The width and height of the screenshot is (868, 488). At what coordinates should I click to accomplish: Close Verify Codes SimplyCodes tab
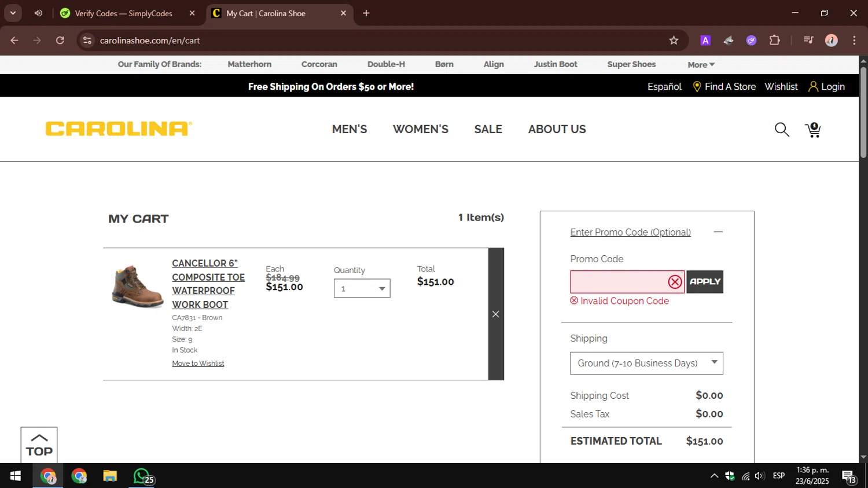click(x=192, y=13)
